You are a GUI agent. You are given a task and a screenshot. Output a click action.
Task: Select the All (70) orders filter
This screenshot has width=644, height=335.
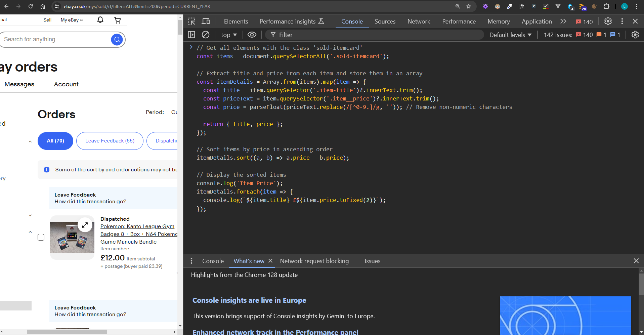point(55,141)
